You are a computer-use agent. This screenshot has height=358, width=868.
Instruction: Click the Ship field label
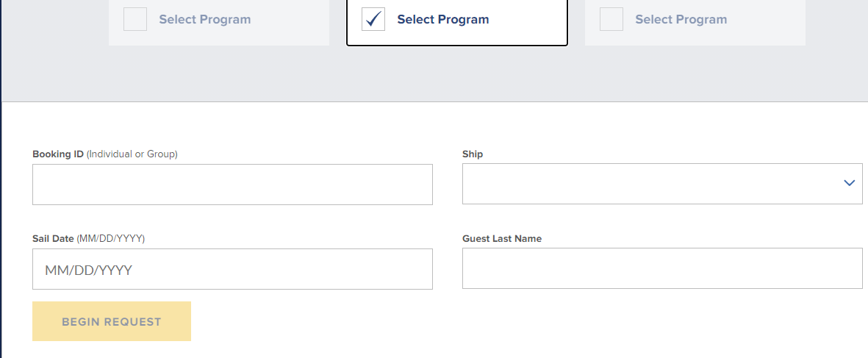click(x=472, y=154)
